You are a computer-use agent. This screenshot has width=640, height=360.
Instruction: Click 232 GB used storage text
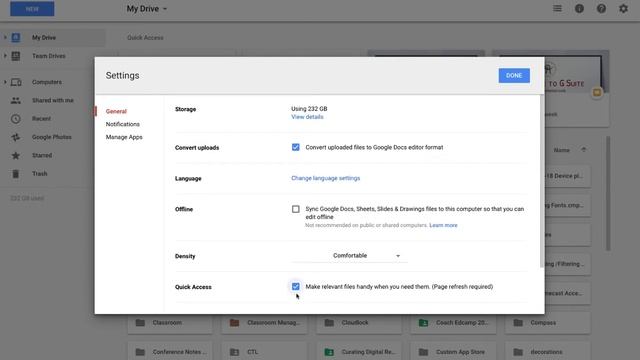pos(27,198)
